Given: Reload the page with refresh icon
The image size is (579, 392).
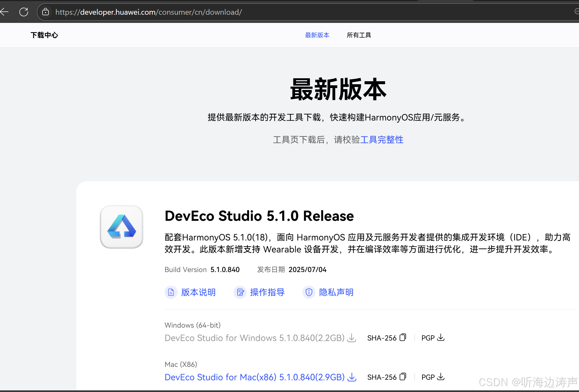Looking at the screenshot, I should point(24,12).
